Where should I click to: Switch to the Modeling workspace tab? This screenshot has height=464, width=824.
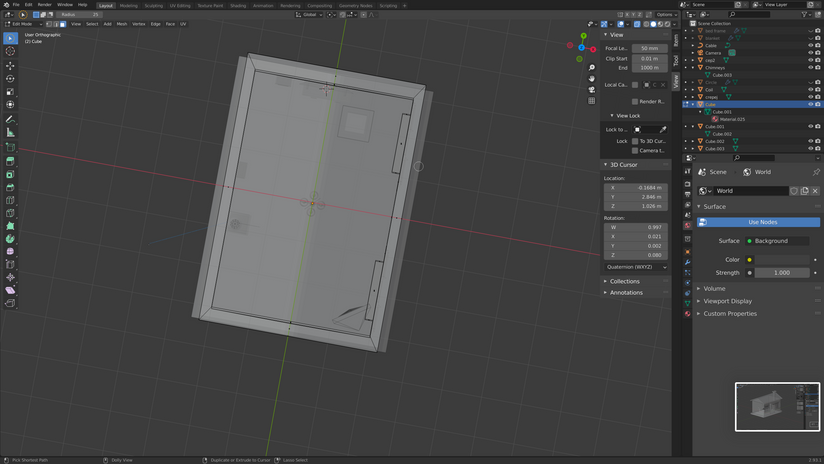[128, 6]
